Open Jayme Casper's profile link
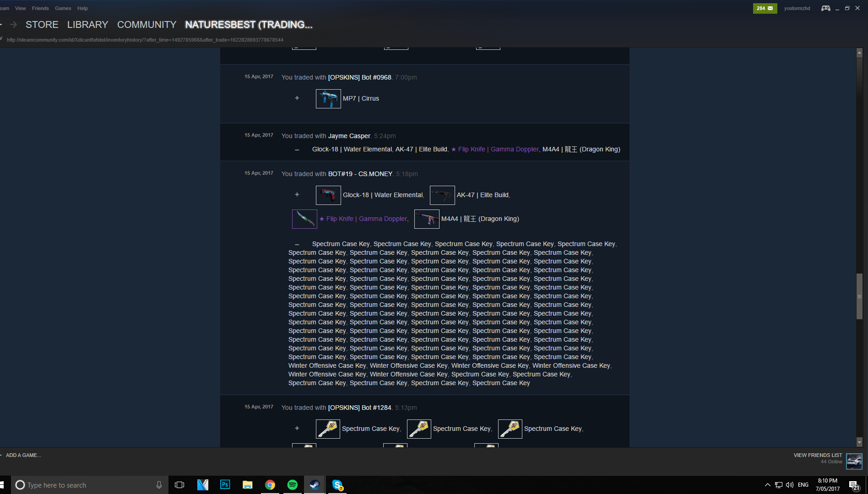The width and height of the screenshot is (868, 494). tap(349, 136)
